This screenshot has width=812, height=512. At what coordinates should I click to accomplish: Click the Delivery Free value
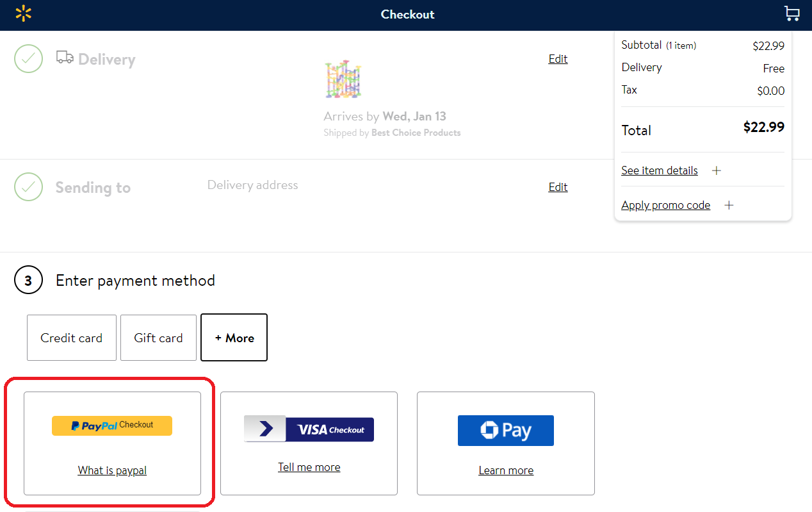pos(774,69)
